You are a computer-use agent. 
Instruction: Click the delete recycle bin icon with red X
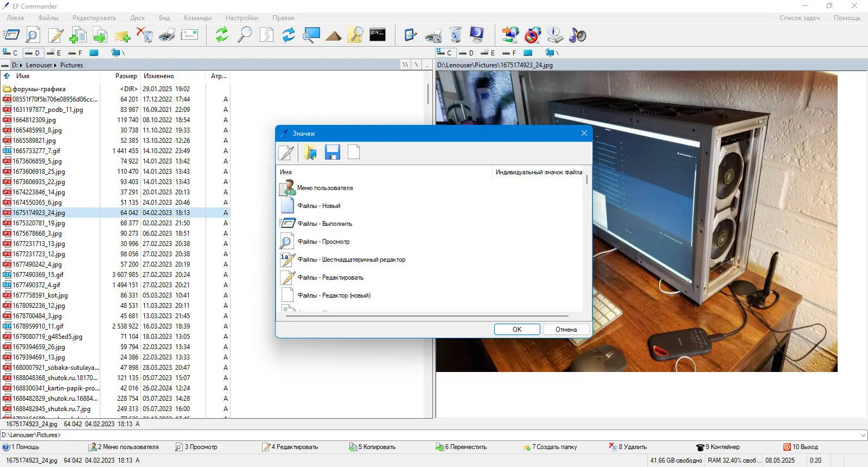(145, 35)
